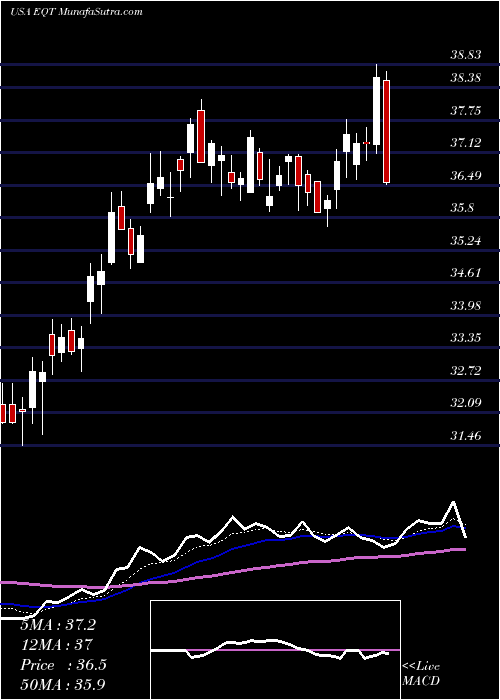Click the 38.83 price axis label
The image size is (500, 700).
pos(465,55)
